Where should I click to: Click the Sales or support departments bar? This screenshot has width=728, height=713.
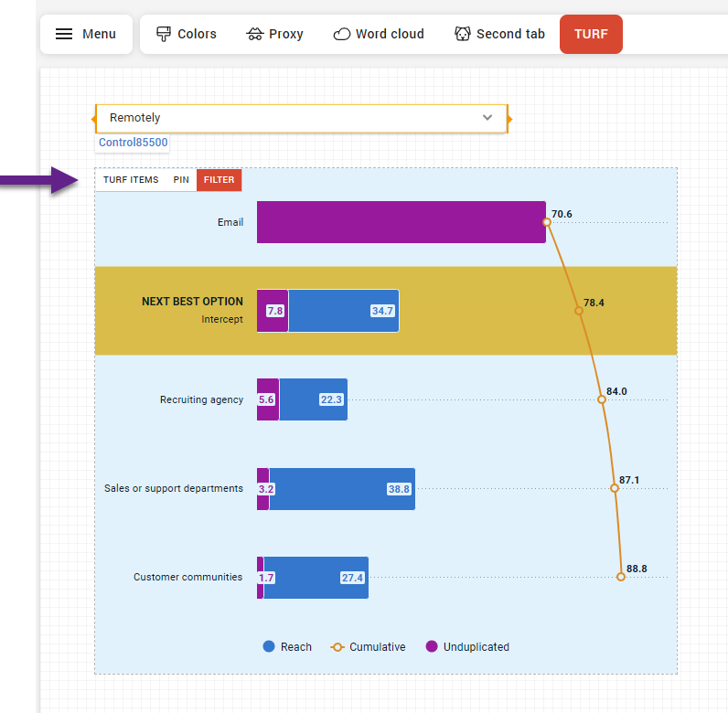(x=341, y=488)
